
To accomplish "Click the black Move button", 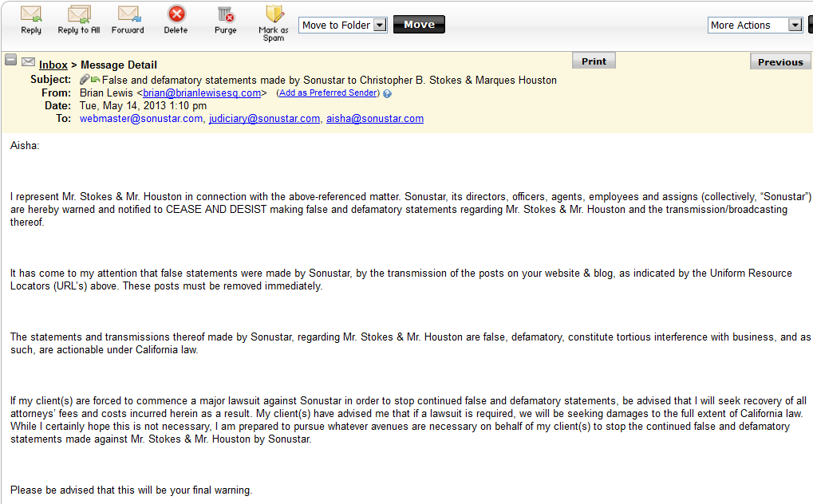I will (419, 25).
